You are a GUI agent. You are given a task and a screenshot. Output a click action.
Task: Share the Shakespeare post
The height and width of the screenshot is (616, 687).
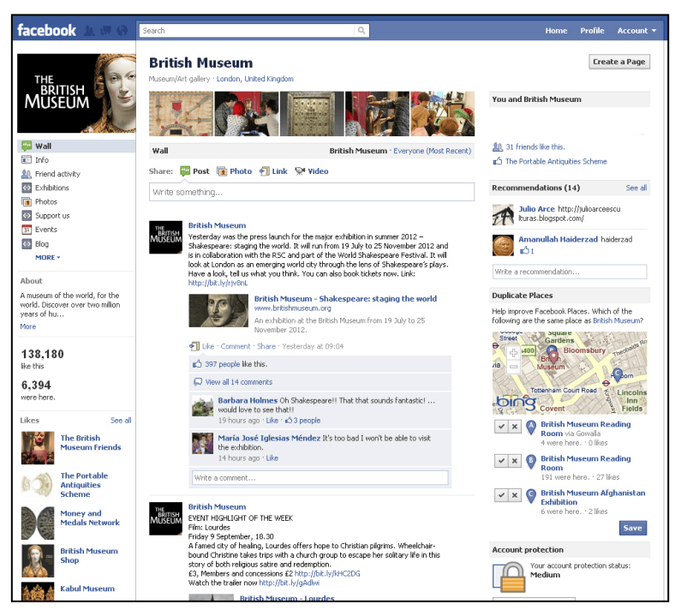(x=266, y=346)
